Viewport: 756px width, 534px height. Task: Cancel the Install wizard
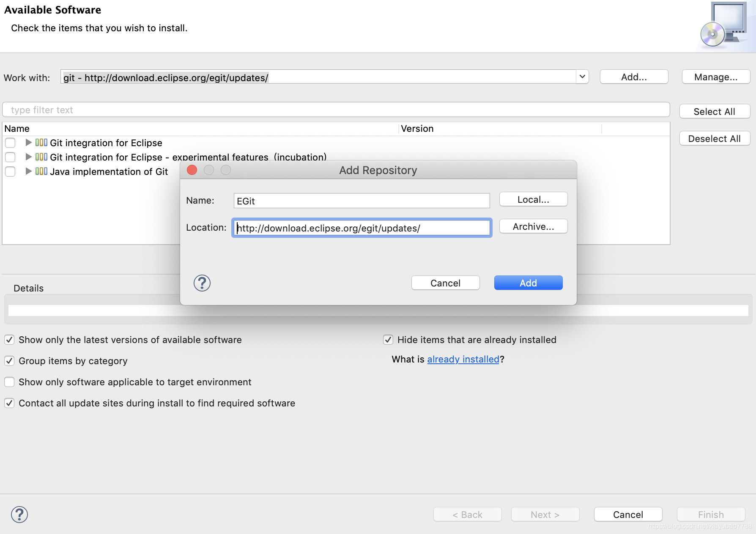(628, 515)
